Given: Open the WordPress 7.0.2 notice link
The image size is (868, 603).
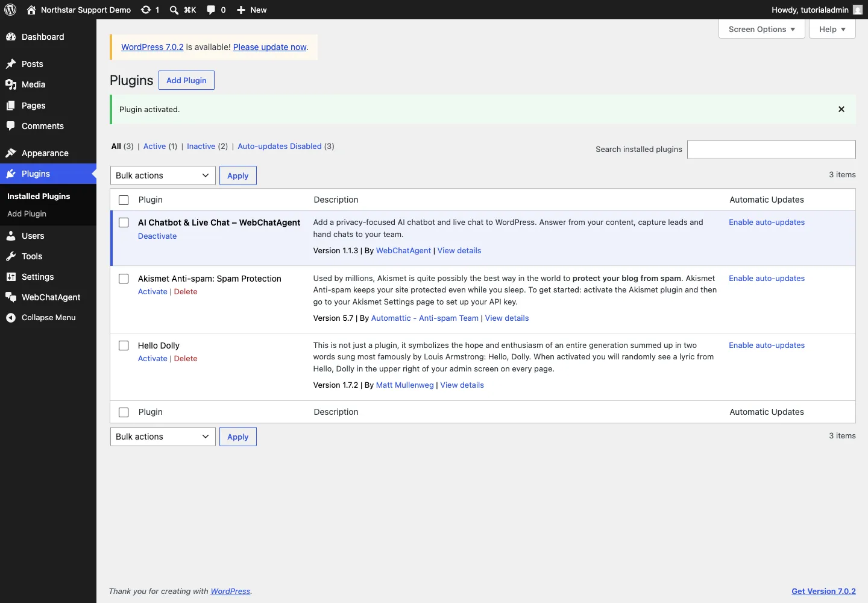Looking at the screenshot, I should (153, 47).
